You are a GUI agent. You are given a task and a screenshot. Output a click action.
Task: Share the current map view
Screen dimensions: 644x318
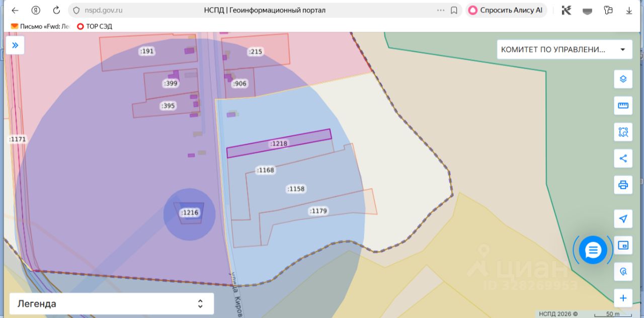(623, 158)
